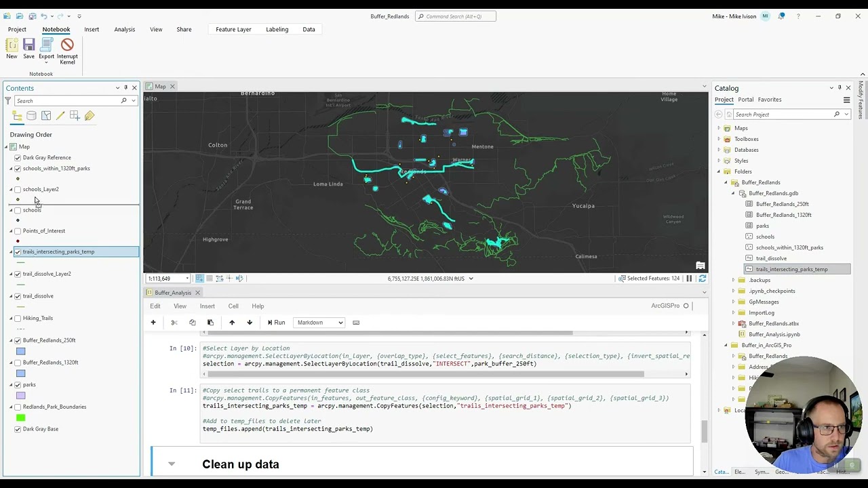
Task: Click the Buffer_Redlands_1320ft blue symbol swatch
Action: point(20,373)
